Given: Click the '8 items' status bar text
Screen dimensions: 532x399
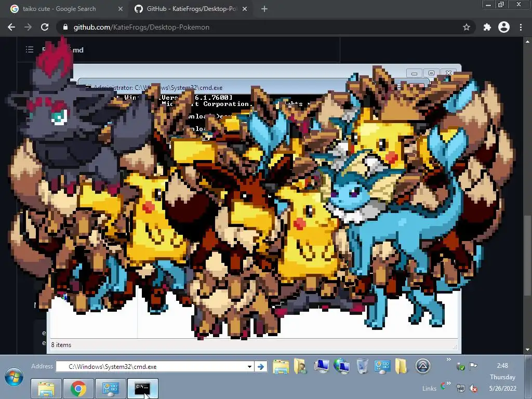Looking at the screenshot, I should coord(61,345).
